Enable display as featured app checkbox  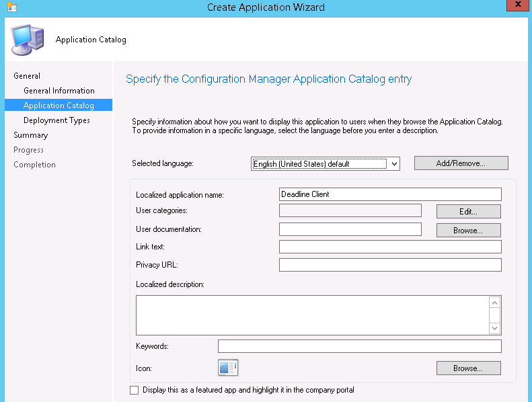[x=135, y=391]
